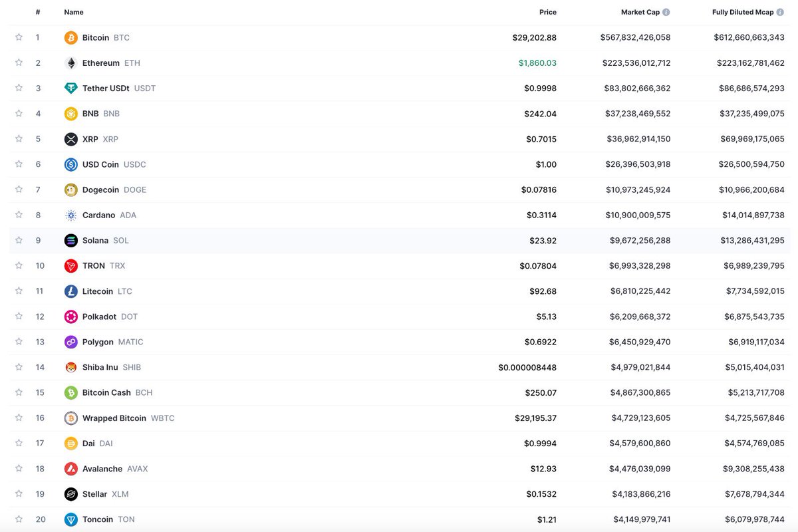Toggle the watchlist star for Polygon
The height and width of the screenshot is (532, 798).
click(19, 341)
